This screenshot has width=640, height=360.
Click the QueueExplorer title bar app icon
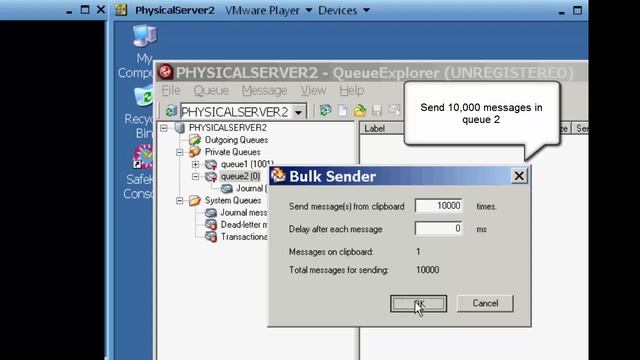tap(165, 72)
